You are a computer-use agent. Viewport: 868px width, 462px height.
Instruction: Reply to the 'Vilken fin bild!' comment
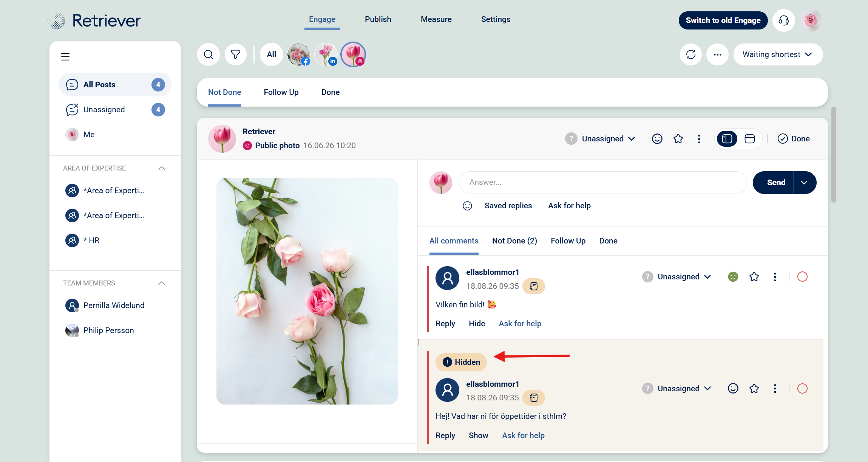click(445, 324)
